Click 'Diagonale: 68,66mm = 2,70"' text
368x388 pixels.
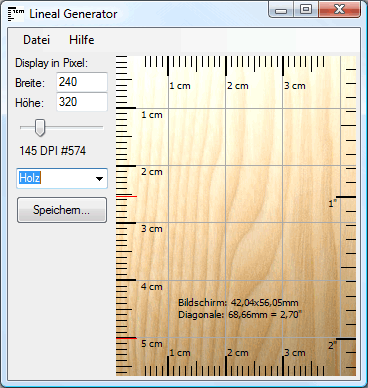[240, 314]
